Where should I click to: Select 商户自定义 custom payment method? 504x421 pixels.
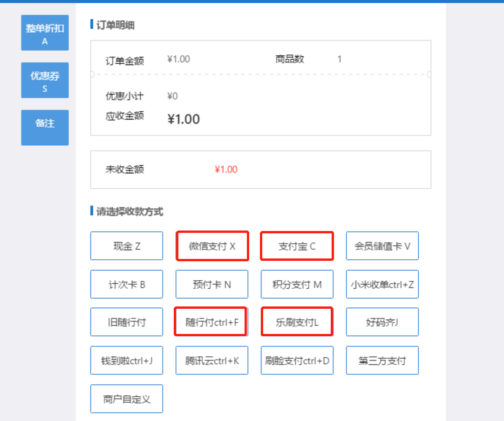[x=127, y=399]
